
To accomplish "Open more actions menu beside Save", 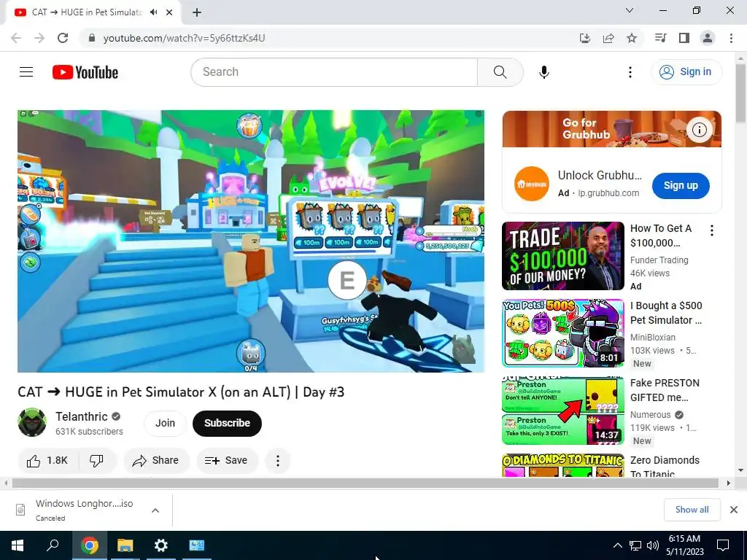I will click(x=278, y=461).
